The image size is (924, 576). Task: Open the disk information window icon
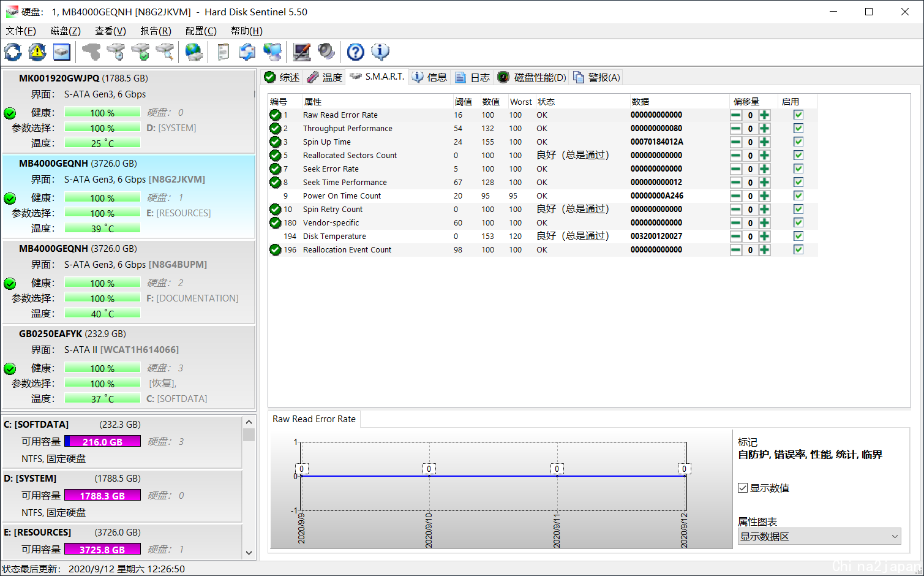pyautogui.click(x=62, y=52)
